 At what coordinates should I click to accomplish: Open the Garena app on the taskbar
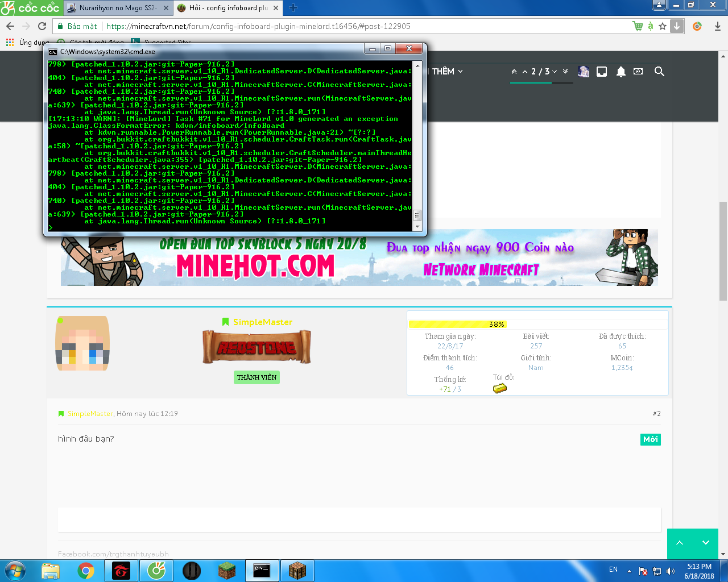pos(121,571)
